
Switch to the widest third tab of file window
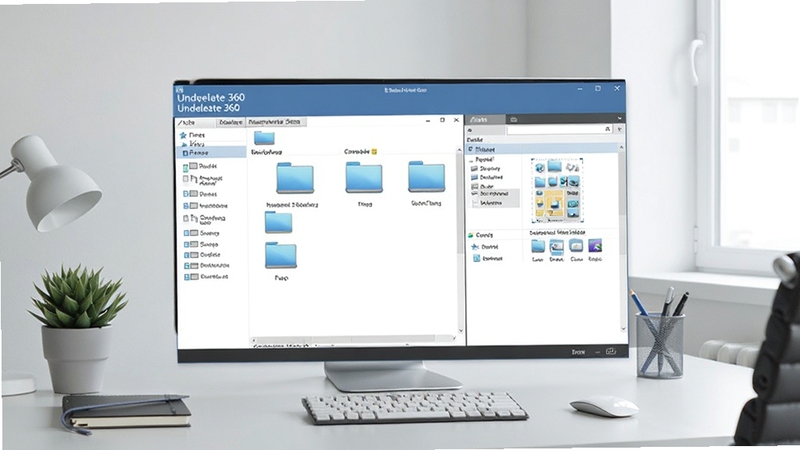276,122
